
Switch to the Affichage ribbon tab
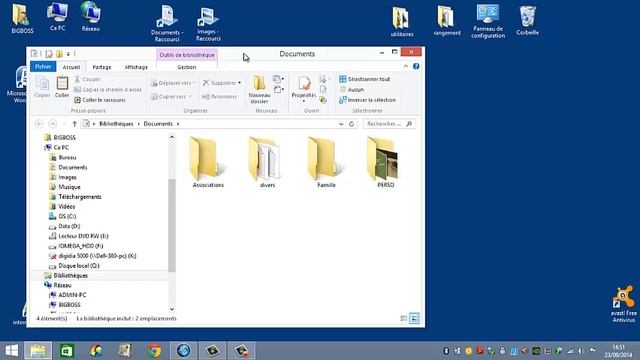point(136,67)
